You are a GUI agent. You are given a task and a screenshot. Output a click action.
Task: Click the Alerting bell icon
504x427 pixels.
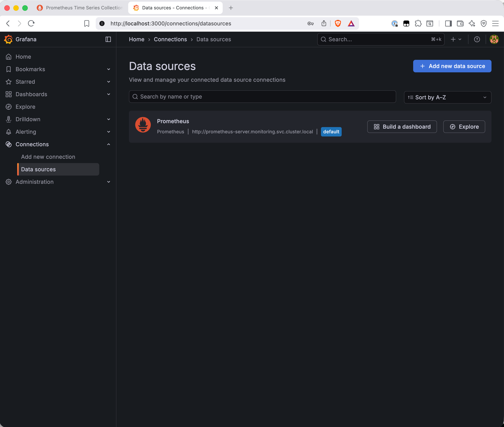pos(9,132)
